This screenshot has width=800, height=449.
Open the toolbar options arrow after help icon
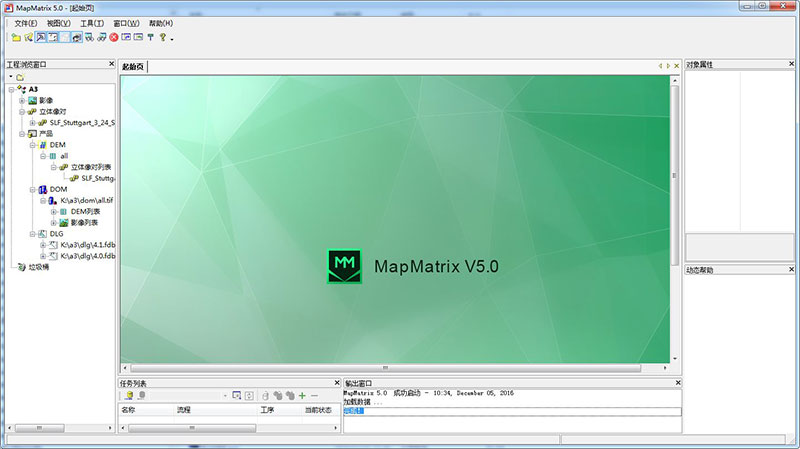[172, 39]
